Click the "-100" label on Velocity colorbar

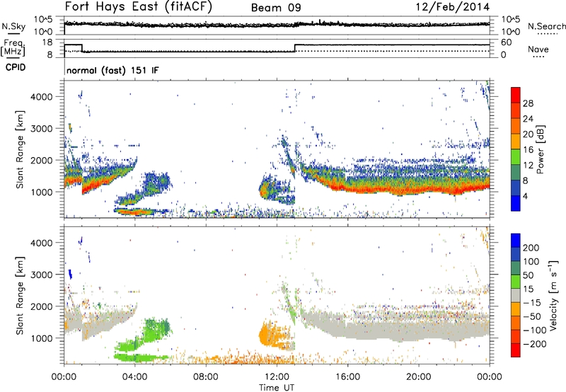click(535, 330)
